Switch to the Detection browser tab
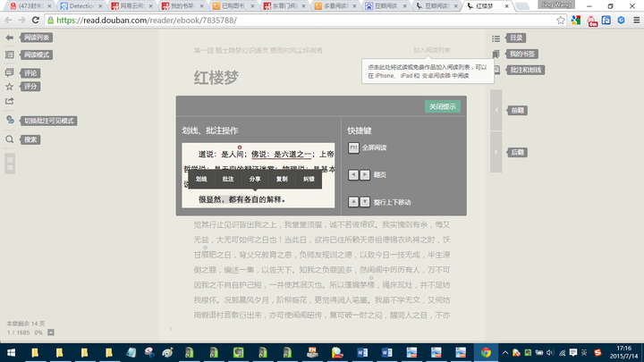Screen dimensions: 644x362 (x=80, y=6)
